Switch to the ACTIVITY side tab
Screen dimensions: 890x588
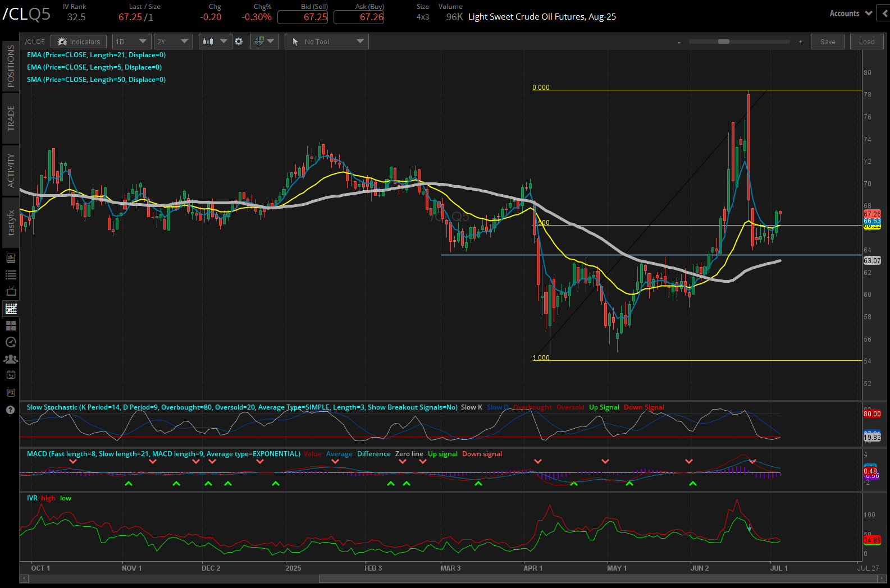tap(11, 171)
